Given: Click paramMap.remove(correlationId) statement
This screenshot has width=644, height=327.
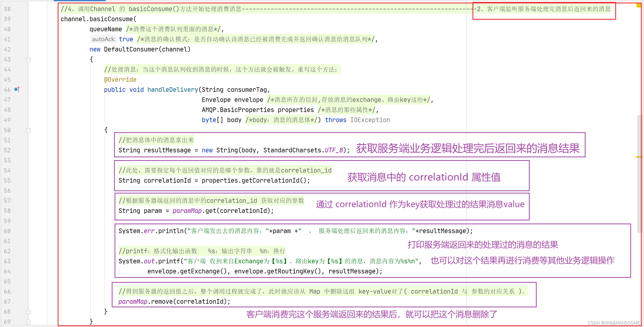Looking at the screenshot, I should coord(174,302).
